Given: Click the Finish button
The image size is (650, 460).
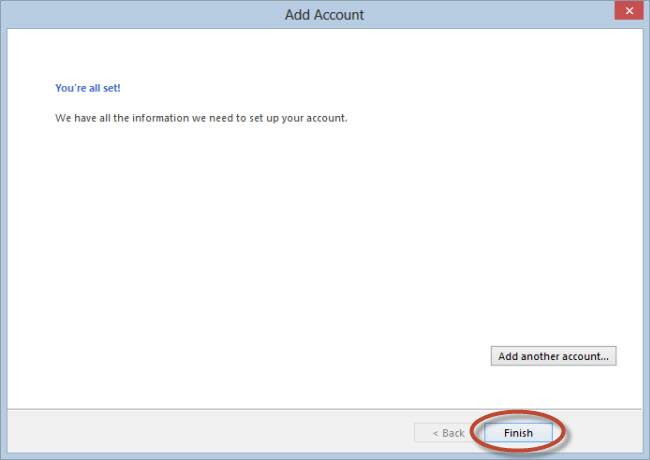Looking at the screenshot, I should coord(518,433).
